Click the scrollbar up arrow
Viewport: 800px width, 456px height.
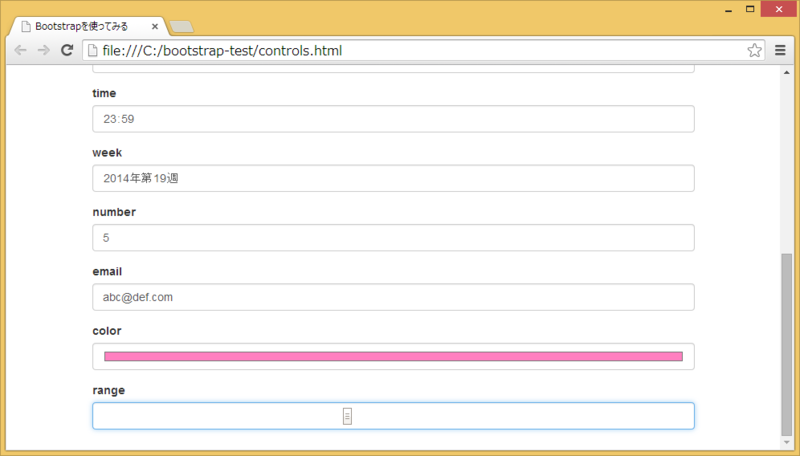pyautogui.click(x=786, y=73)
